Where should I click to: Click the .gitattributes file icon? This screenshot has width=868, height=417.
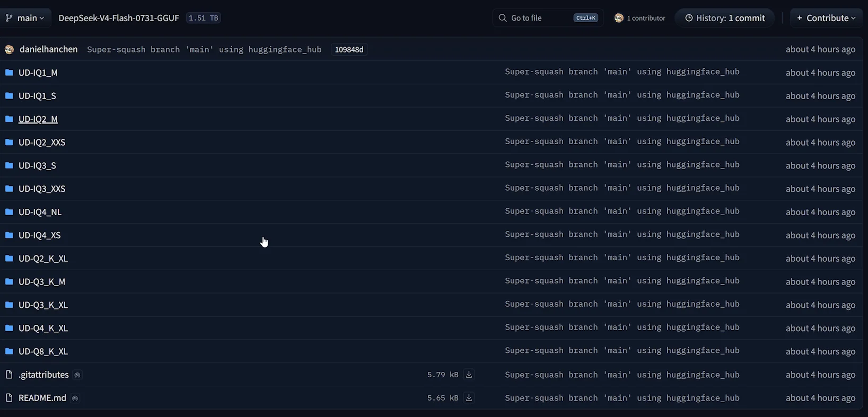pos(9,375)
